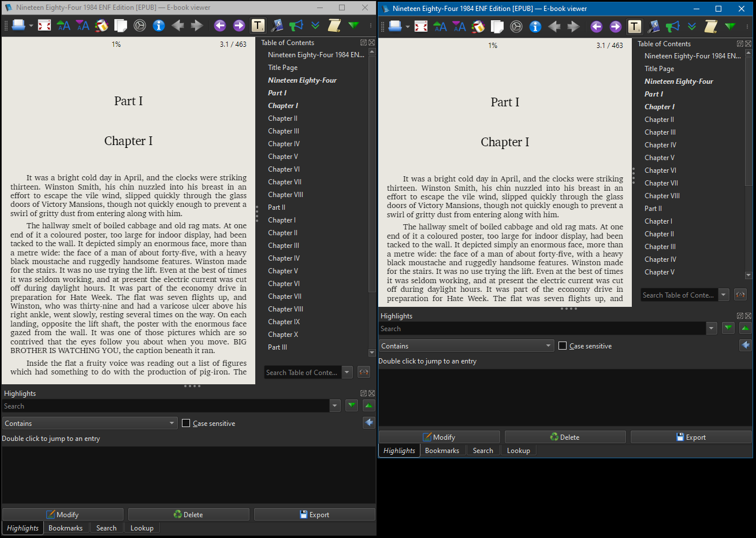Click Modify button in right window

pyautogui.click(x=440, y=437)
